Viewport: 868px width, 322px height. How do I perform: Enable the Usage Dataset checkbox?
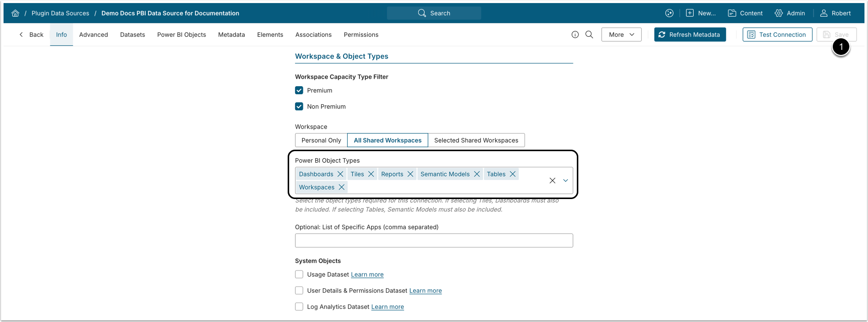(299, 275)
